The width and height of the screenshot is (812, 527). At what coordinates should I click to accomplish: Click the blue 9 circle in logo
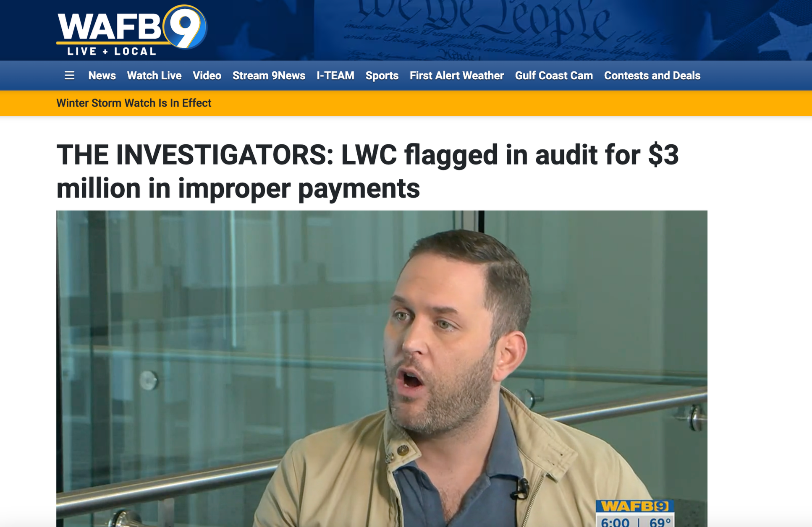185,27
